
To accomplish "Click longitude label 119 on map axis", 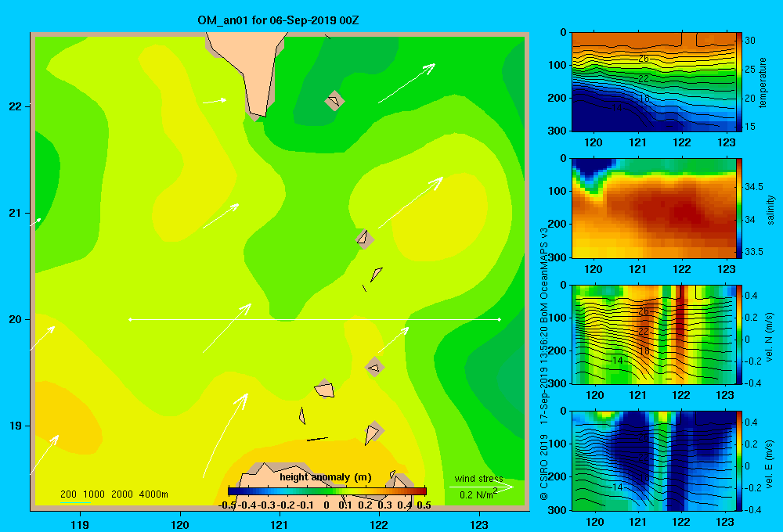I will (x=80, y=524).
